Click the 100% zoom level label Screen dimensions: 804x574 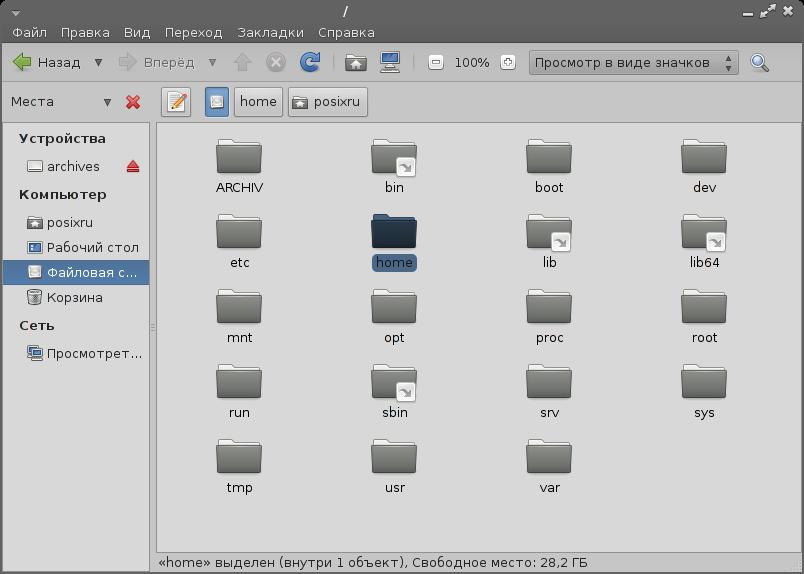[472, 63]
